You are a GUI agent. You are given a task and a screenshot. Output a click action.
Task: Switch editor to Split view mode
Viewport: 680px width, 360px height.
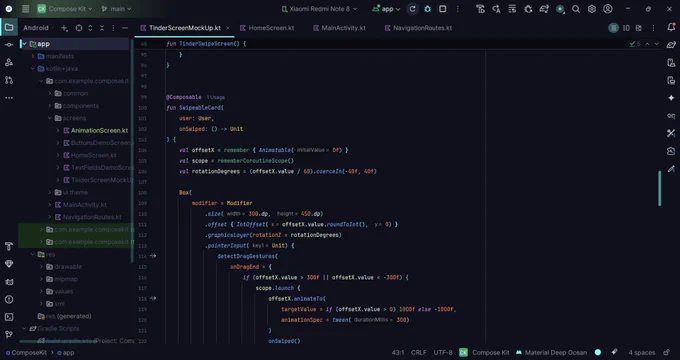(626, 28)
